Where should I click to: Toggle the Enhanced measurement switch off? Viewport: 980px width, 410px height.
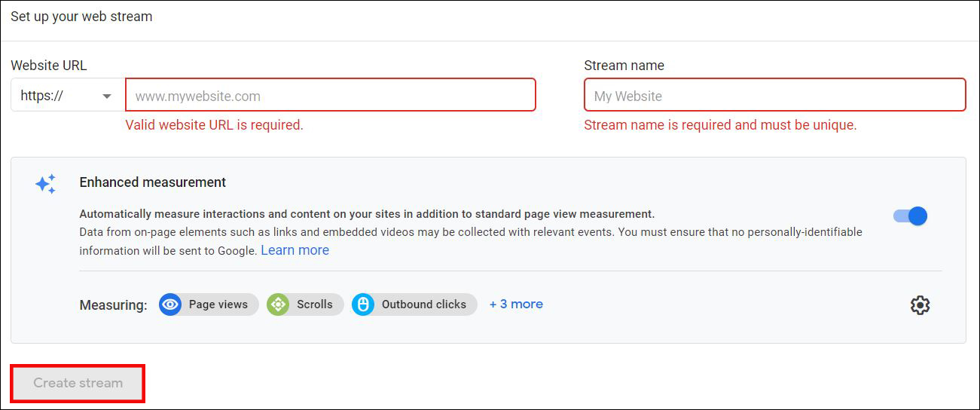910,216
